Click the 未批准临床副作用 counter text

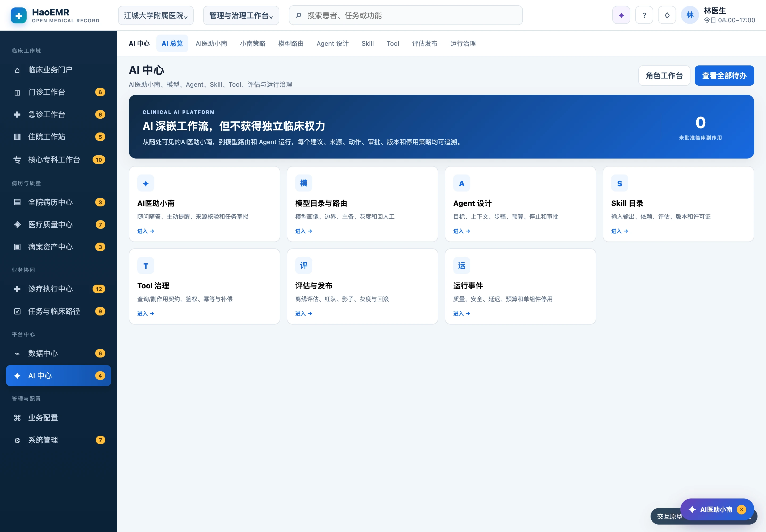(x=700, y=138)
